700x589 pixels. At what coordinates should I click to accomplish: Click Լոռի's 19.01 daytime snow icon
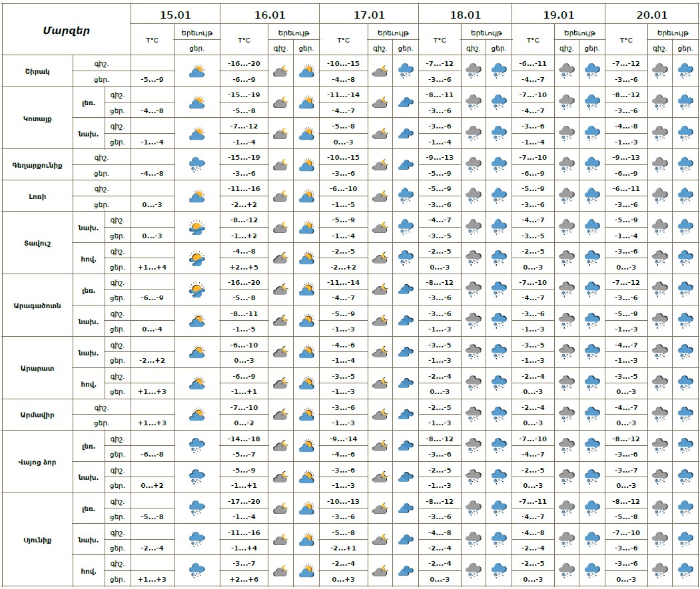click(591, 196)
